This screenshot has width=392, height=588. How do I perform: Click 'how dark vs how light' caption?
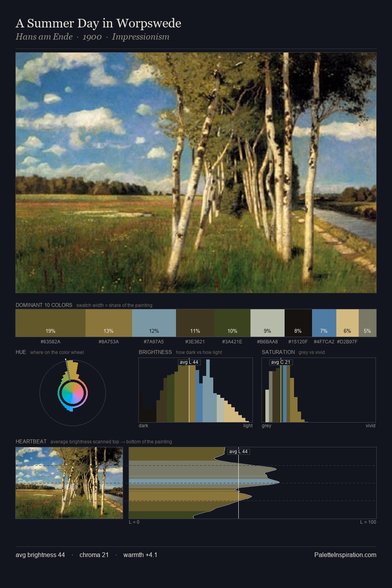click(x=199, y=352)
